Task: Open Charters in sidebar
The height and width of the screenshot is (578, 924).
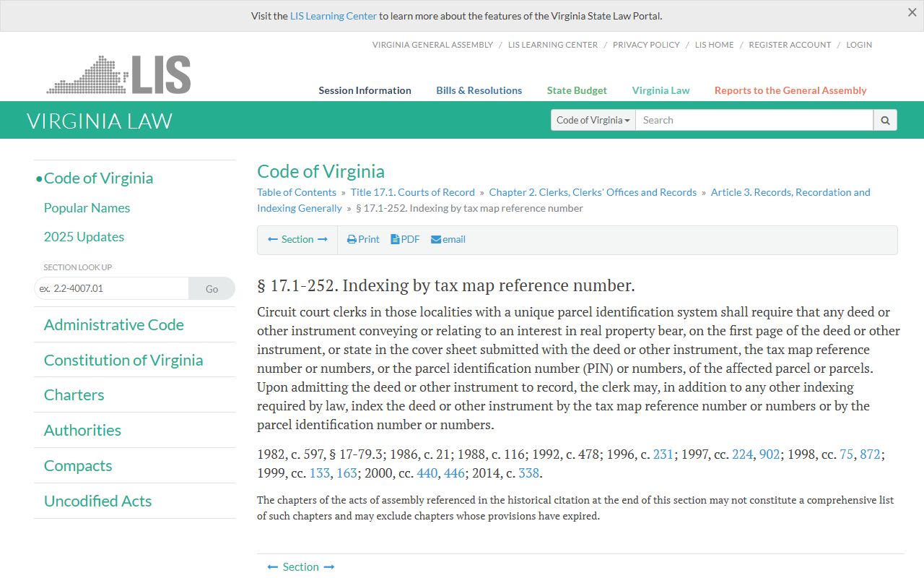Action: tap(74, 394)
